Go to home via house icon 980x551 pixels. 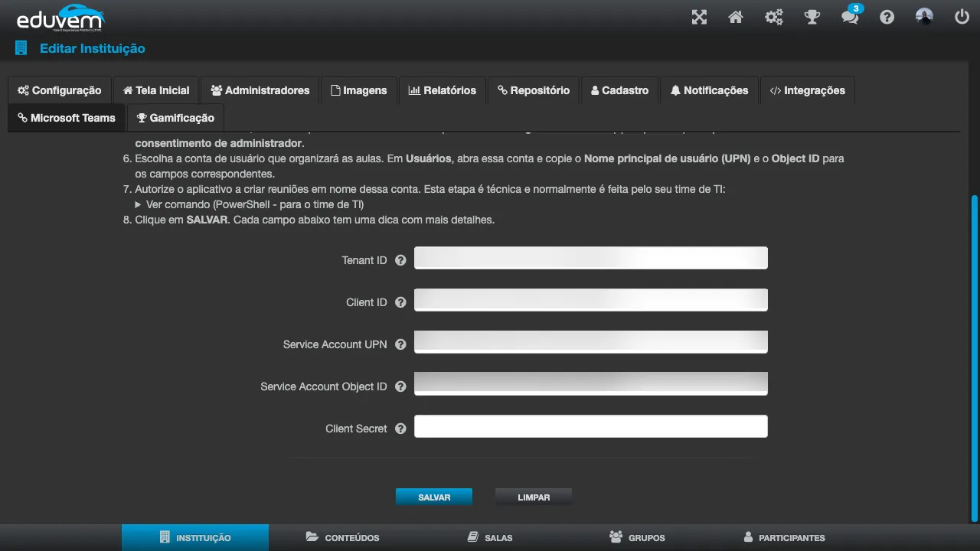[x=736, y=17]
